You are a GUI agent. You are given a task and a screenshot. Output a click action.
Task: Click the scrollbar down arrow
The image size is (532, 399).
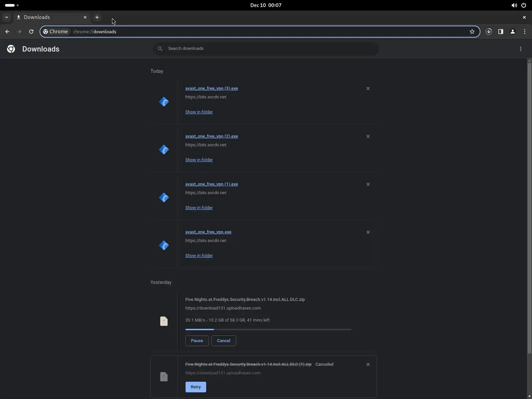pyautogui.click(x=529, y=396)
